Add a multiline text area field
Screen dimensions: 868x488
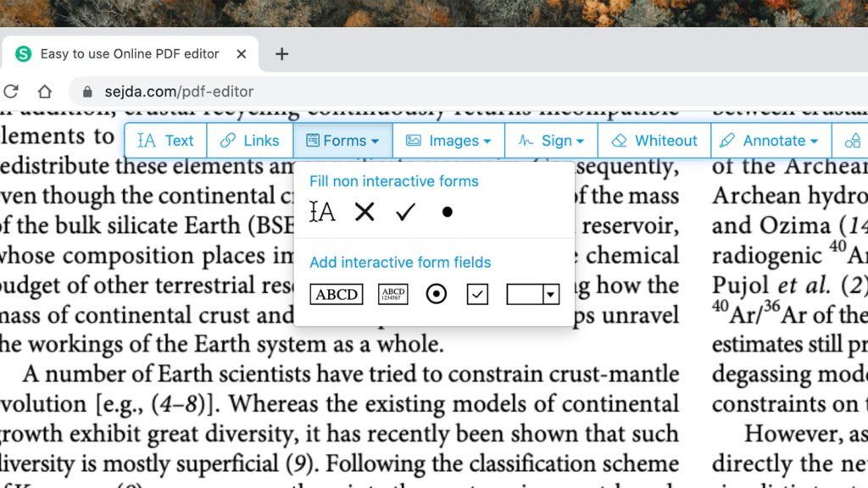(392, 294)
